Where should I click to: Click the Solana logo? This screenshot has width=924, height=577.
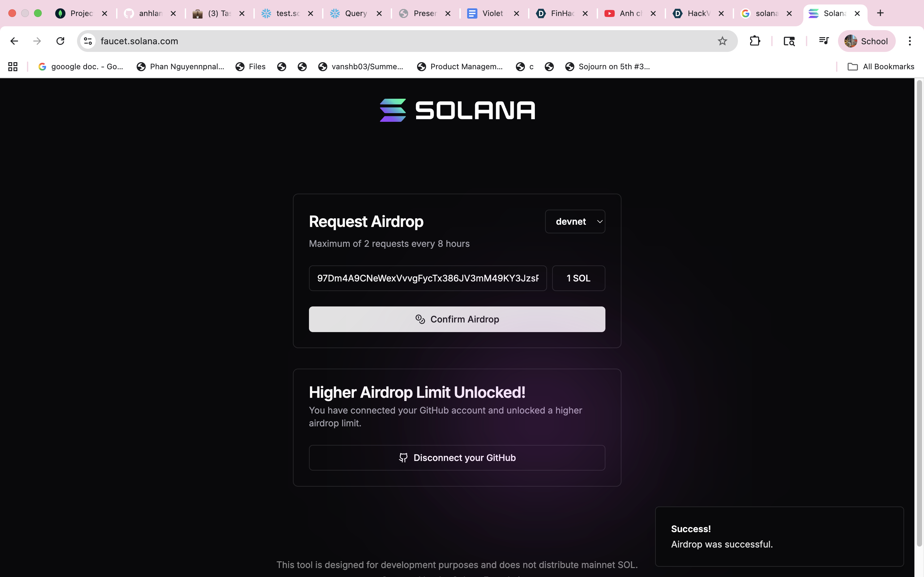click(457, 110)
